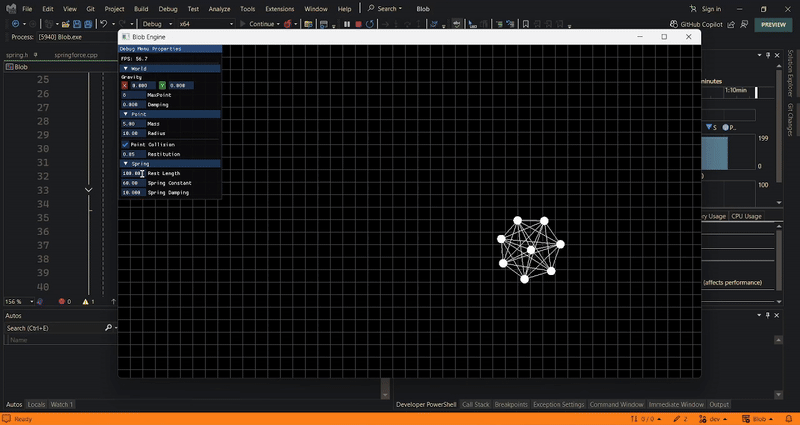800x425 pixels.
Task: Open the Search box in title bar
Action: pyautogui.click(x=384, y=9)
